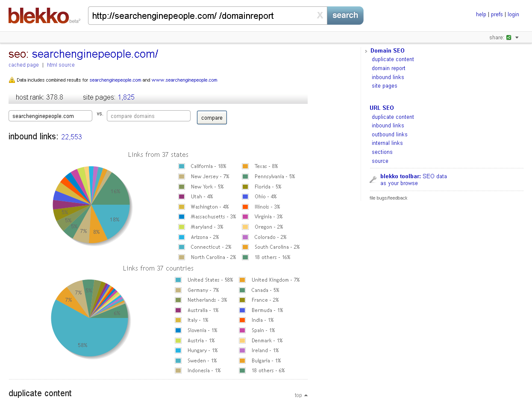Screen dimensions: 532x403
Task: Open the share dropdown arrow
Action: tap(517, 38)
